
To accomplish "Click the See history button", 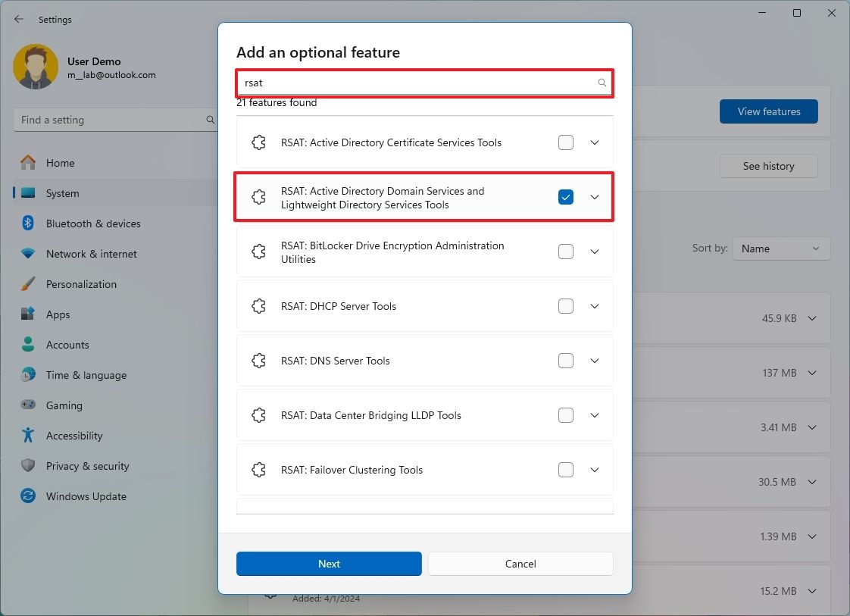I will pyautogui.click(x=768, y=166).
